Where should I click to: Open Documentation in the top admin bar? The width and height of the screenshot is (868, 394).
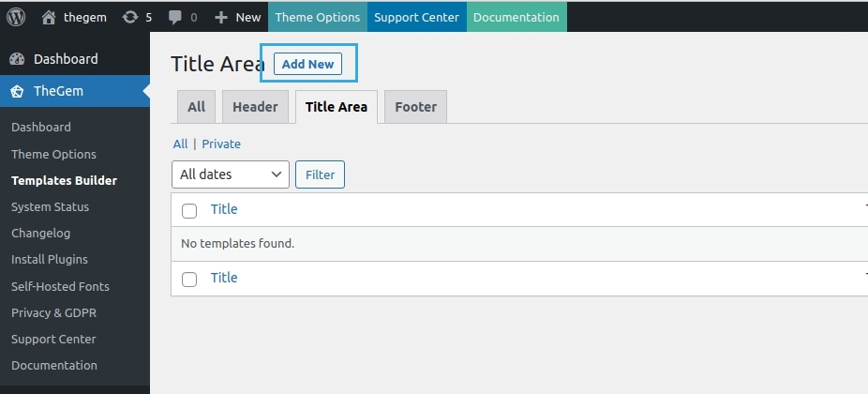(x=516, y=17)
